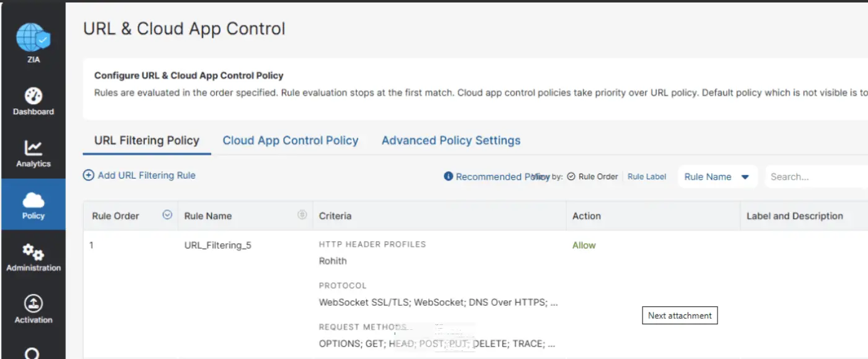The width and height of the screenshot is (868, 359).
Task: Click the Recommended Policy info icon
Action: coord(449,177)
